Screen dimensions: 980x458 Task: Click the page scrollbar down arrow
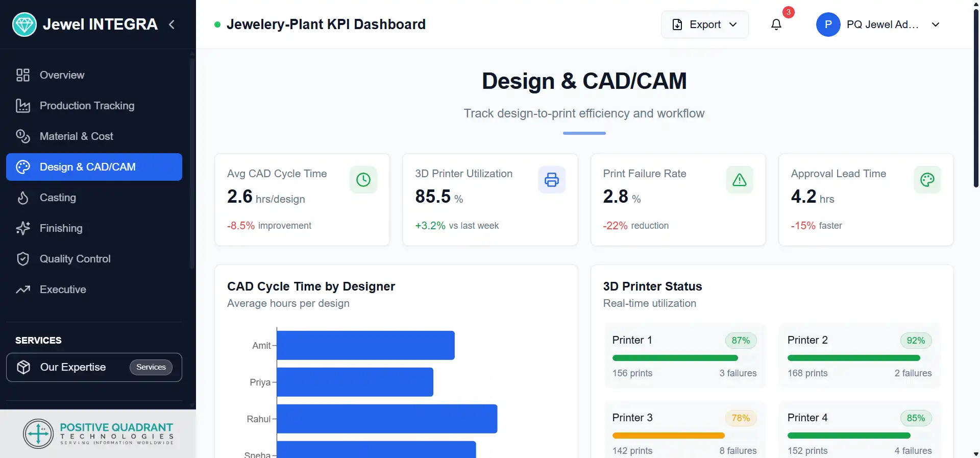976,453
